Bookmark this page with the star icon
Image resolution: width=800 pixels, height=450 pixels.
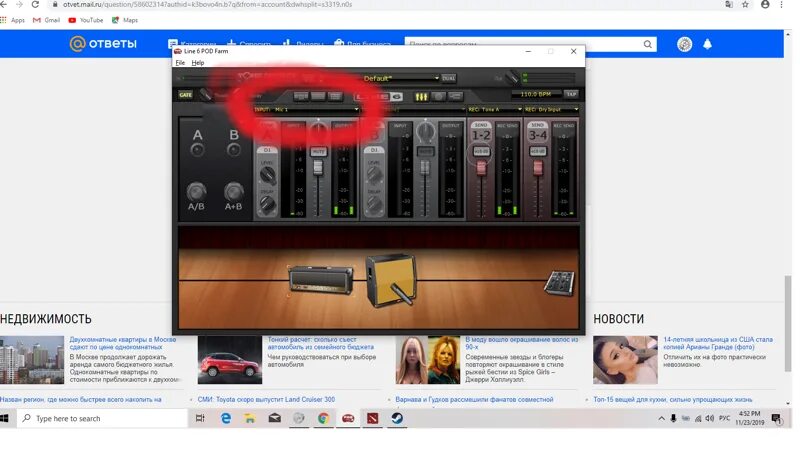[x=745, y=5]
